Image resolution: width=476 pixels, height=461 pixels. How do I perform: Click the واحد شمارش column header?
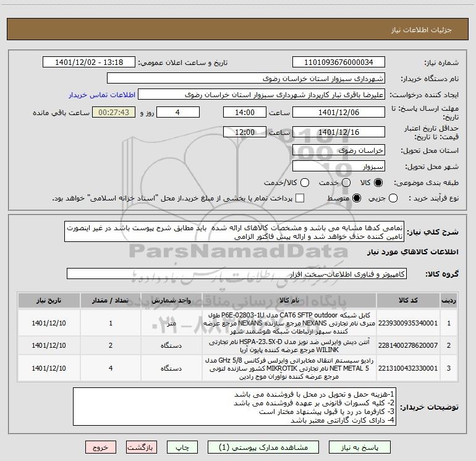171,300
